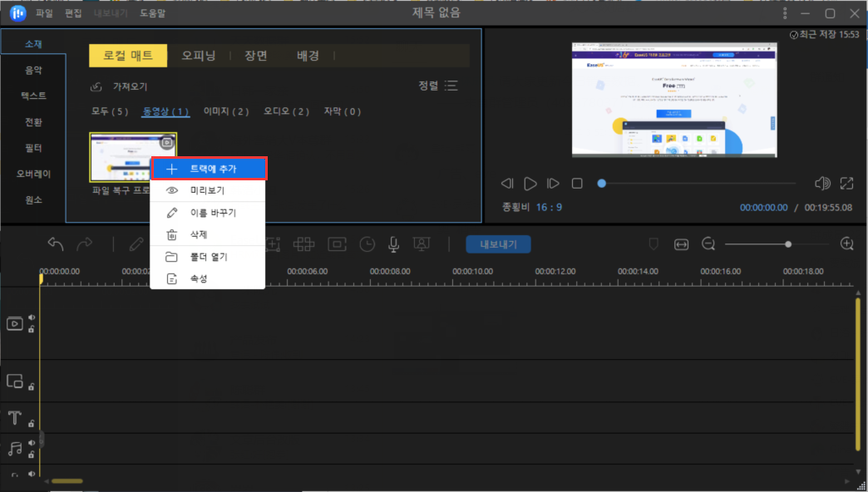The width and height of the screenshot is (868, 492).
Task: Select the edit pencil tool on the toolbar
Action: coord(136,244)
